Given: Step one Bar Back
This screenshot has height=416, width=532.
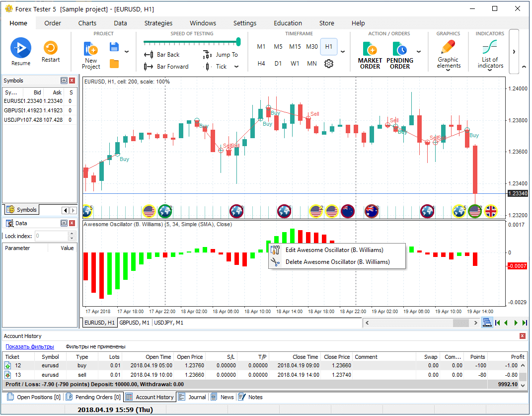Looking at the screenshot, I should pos(162,55).
